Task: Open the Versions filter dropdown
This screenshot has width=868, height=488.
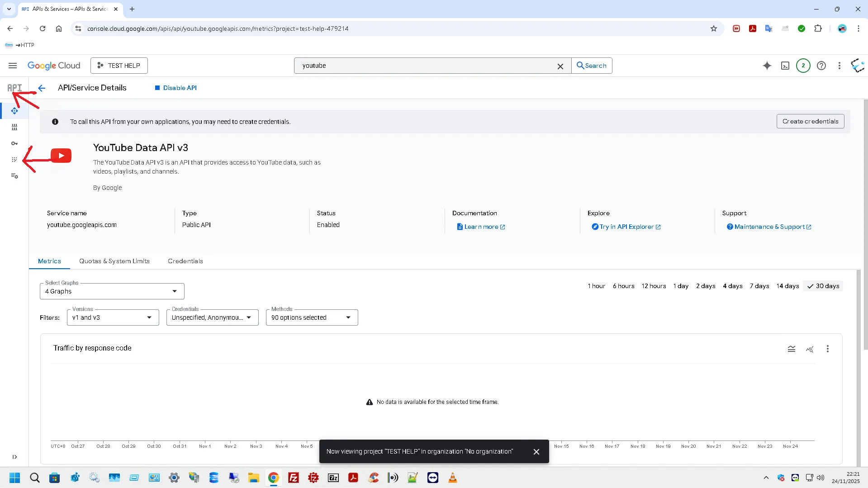Action: (113, 317)
